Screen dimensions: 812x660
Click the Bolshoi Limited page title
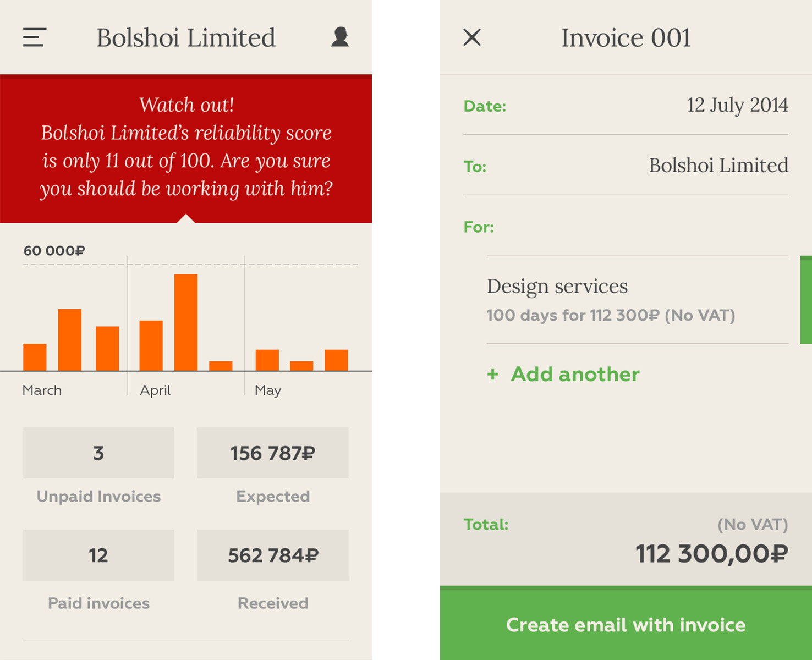coord(186,38)
